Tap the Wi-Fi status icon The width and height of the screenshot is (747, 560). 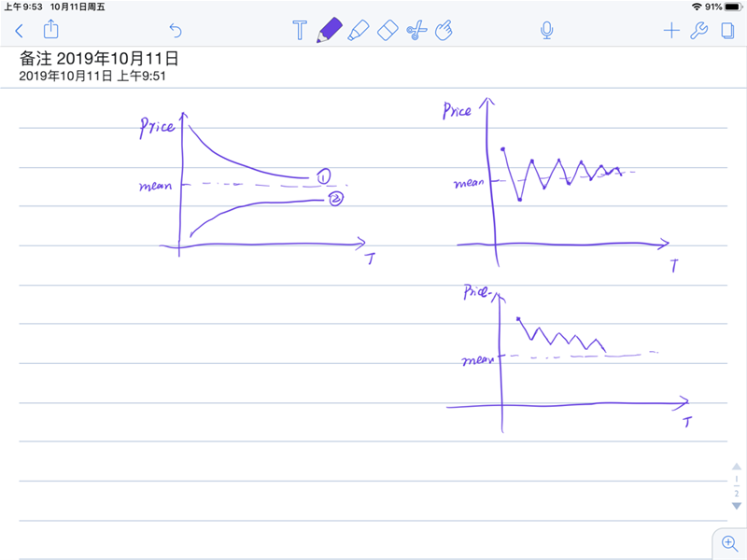[x=697, y=7]
